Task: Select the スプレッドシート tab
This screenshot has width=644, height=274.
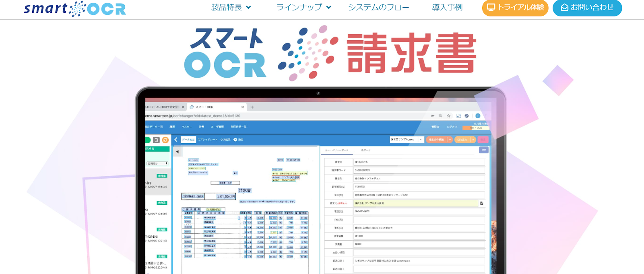Action: (x=207, y=140)
